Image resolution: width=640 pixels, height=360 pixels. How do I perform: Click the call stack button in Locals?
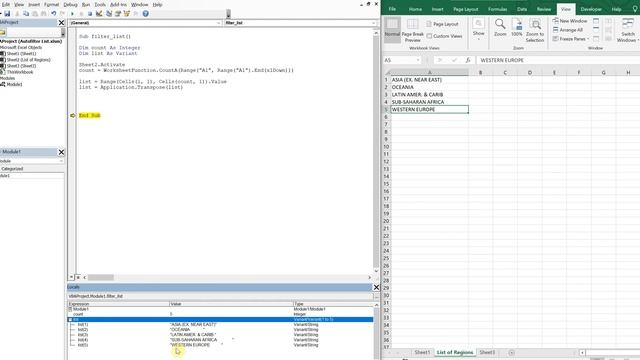click(x=376, y=296)
